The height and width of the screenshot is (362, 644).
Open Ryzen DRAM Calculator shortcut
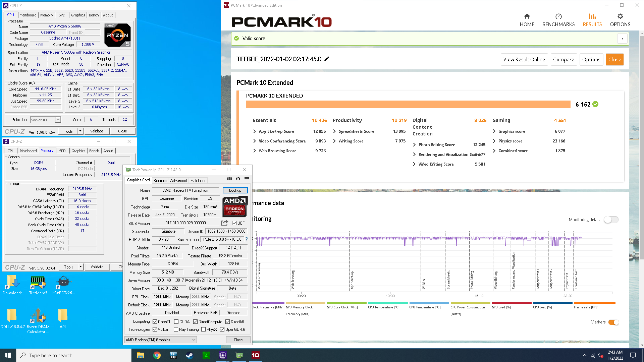pyautogui.click(x=38, y=321)
